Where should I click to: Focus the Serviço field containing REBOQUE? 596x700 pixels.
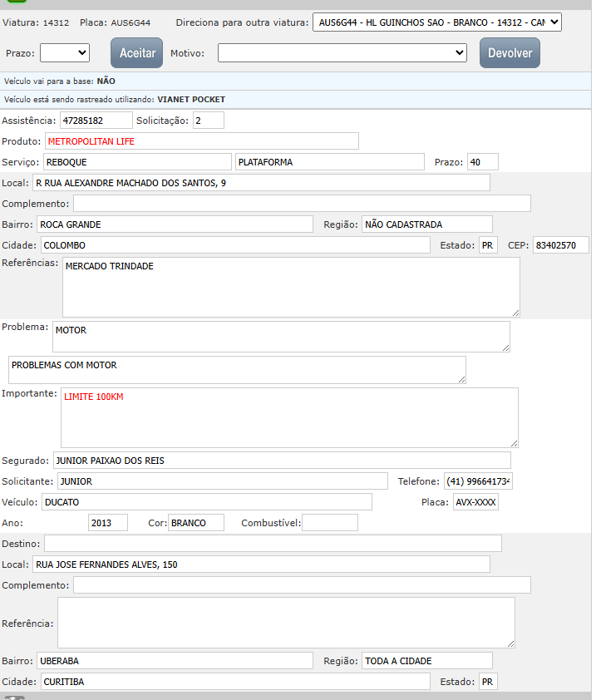point(136,162)
